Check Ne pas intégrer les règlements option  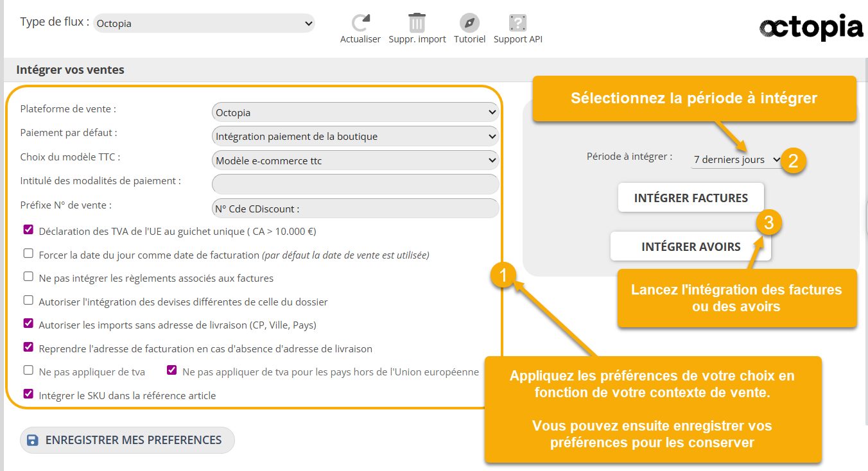[x=28, y=277]
